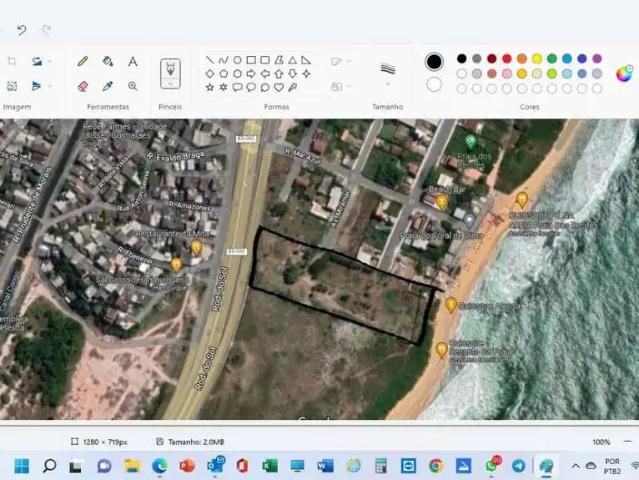This screenshot has height=480, width=639.
Task: Select the straight line shape
Action: 210,60
